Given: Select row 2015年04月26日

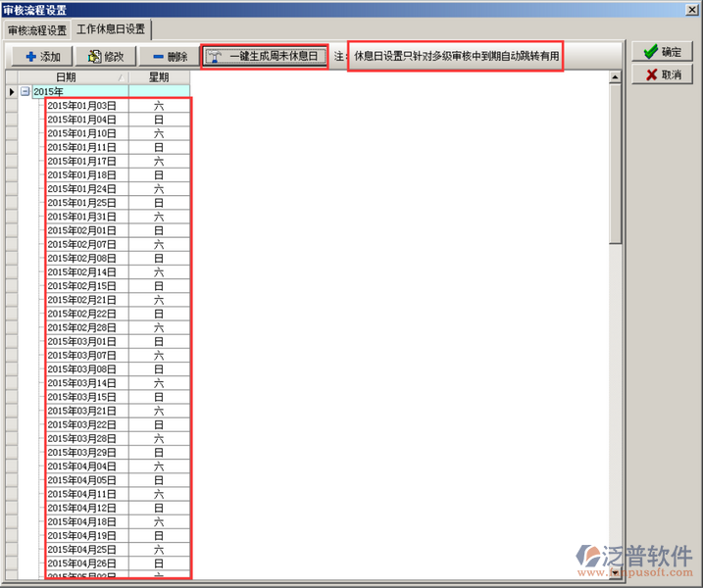Looking at the screenshot, I should click(x=118, y=564).
